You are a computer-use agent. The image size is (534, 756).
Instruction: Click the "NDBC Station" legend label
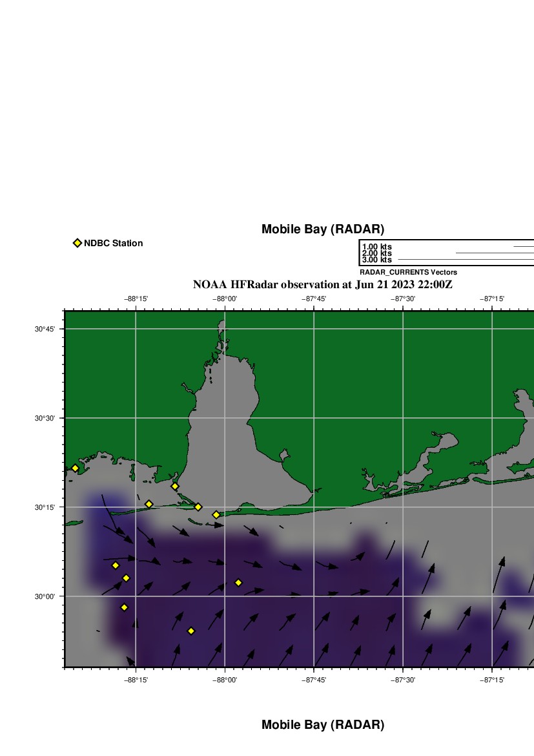pyautogui.click(x=113, y=244)
